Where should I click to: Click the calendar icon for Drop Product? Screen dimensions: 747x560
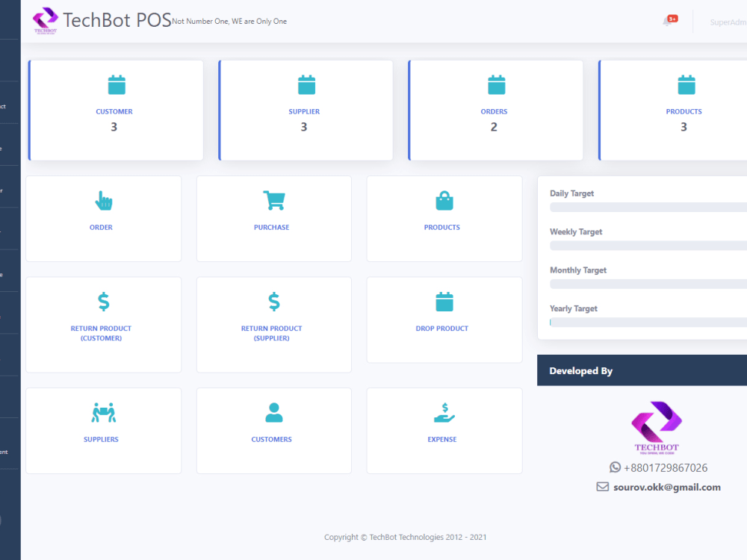pos(444,302)
